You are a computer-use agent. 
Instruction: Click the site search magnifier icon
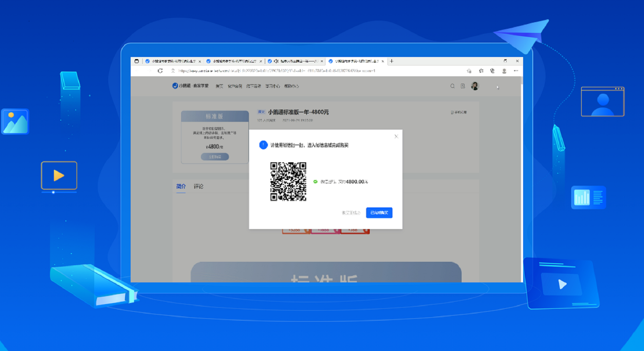pos(452,86)
